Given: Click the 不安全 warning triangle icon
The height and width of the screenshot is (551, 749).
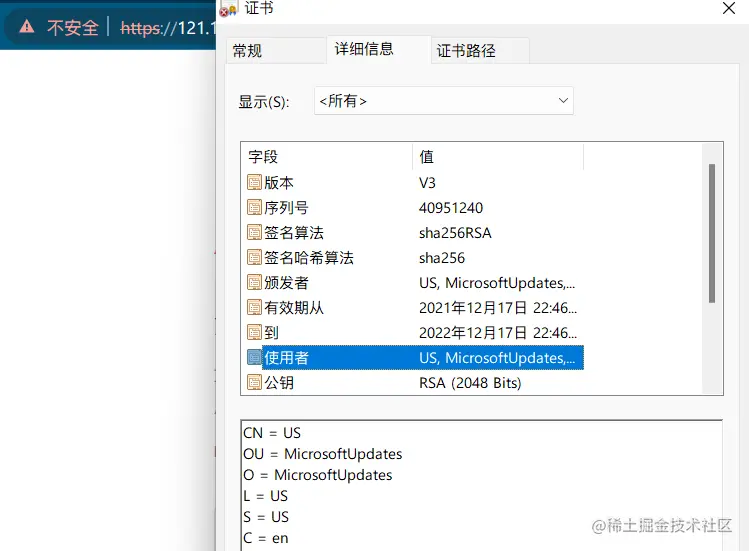Looking at the screenshot, I should click(x=27, y=27).
